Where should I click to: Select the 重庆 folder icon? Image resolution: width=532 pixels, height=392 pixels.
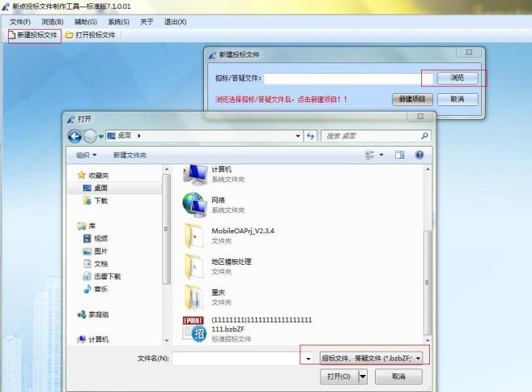click(x=194, y=297)
